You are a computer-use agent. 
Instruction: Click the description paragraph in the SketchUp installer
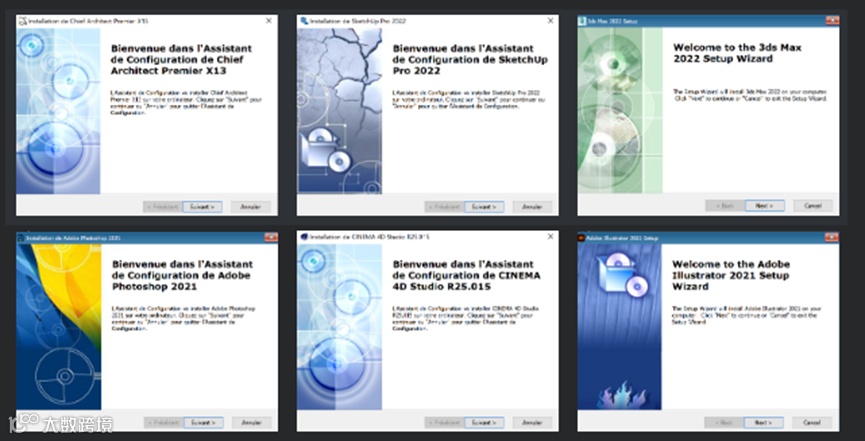pos(469,99)
